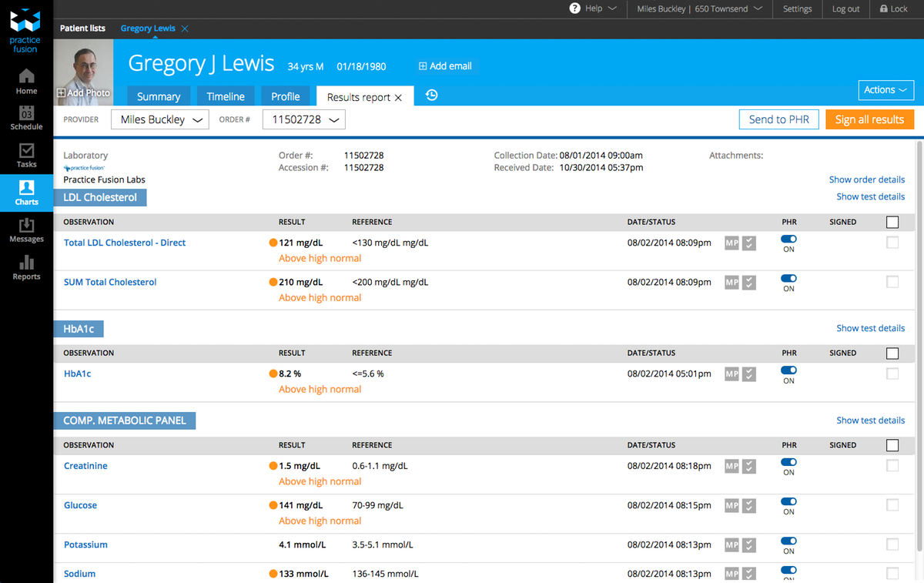Close the Gregory Lewis patient tab

(x=185, y=28)
